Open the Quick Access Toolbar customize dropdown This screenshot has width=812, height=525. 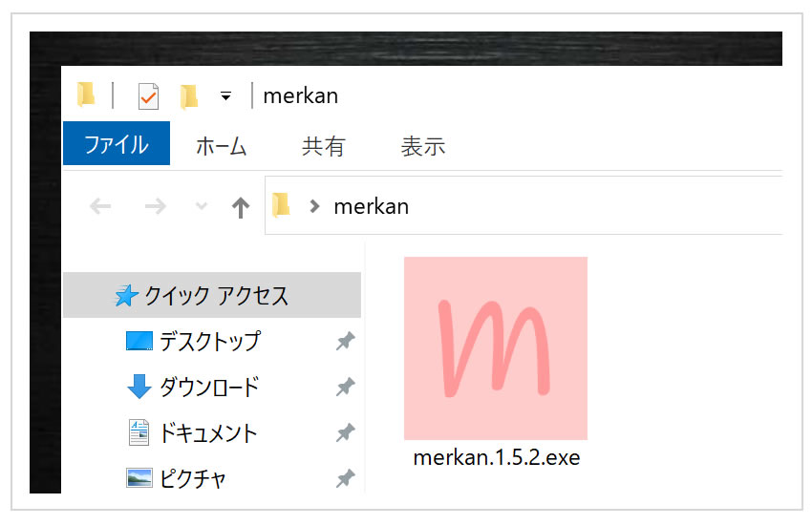pyautogui.click(x=225, y=96)
